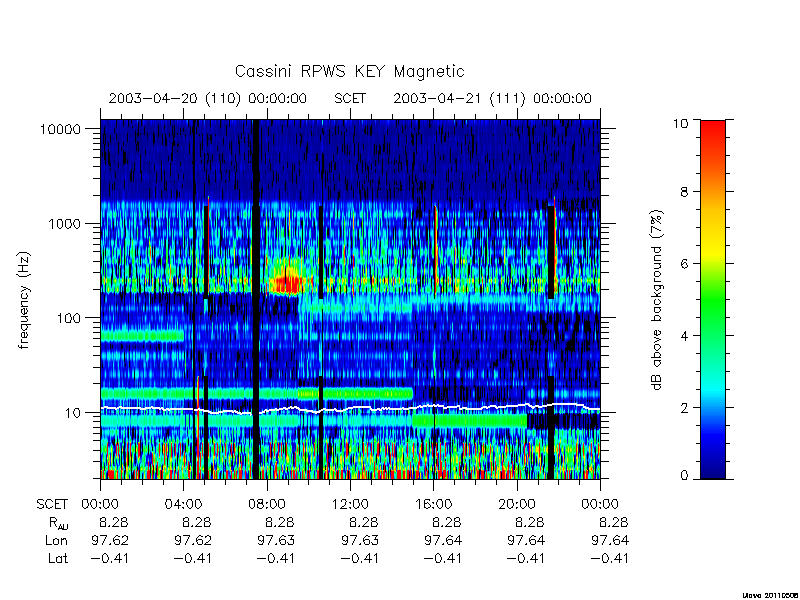The width and height of the screenshot is (800, 600).
Task: Click the 1000 tick label on frequency axis
Action: pyautogui.click(x=65, y=223)
